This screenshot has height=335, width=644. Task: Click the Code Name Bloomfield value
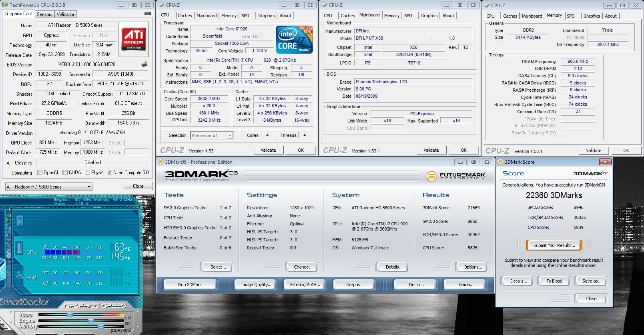coord(212,36)
